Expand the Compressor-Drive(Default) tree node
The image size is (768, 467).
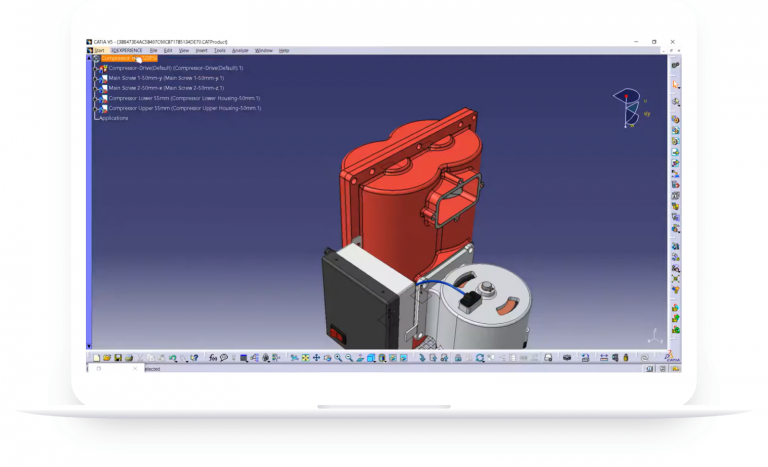click(97, 68)
